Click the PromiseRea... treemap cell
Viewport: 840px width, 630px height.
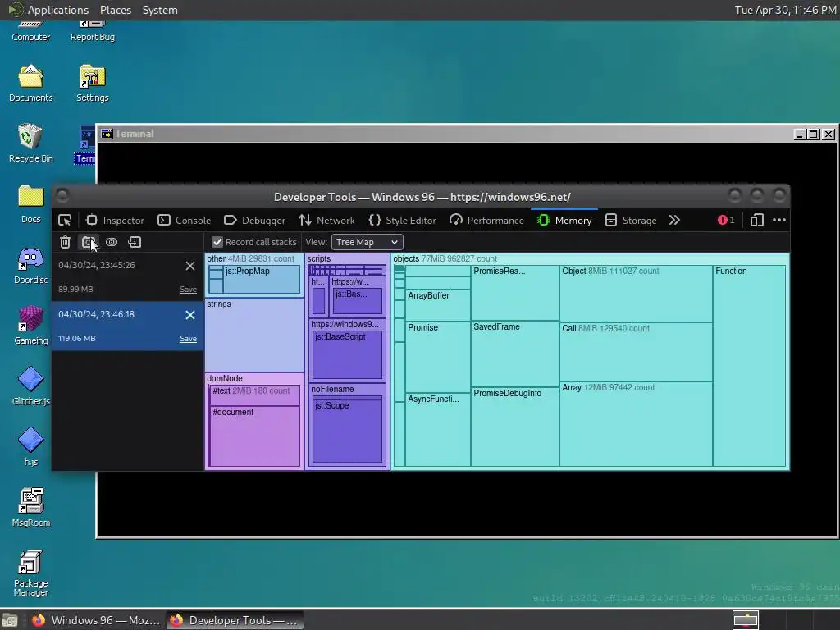click(x=515, y=293)
